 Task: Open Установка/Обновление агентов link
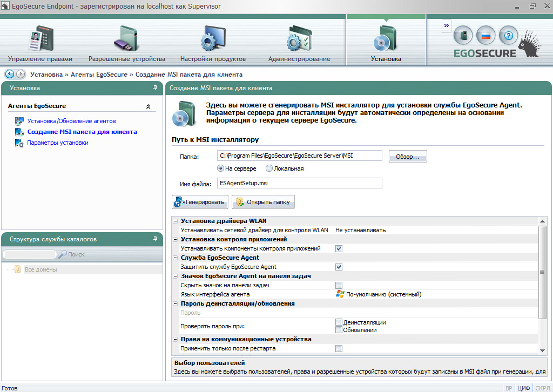(x=72, y=121)
